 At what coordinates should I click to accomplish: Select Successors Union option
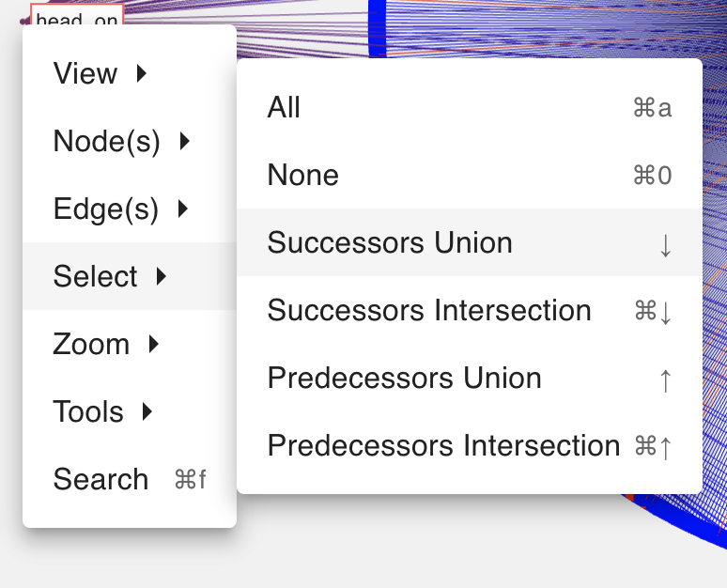pyautogui.click(x=390, y=243)
